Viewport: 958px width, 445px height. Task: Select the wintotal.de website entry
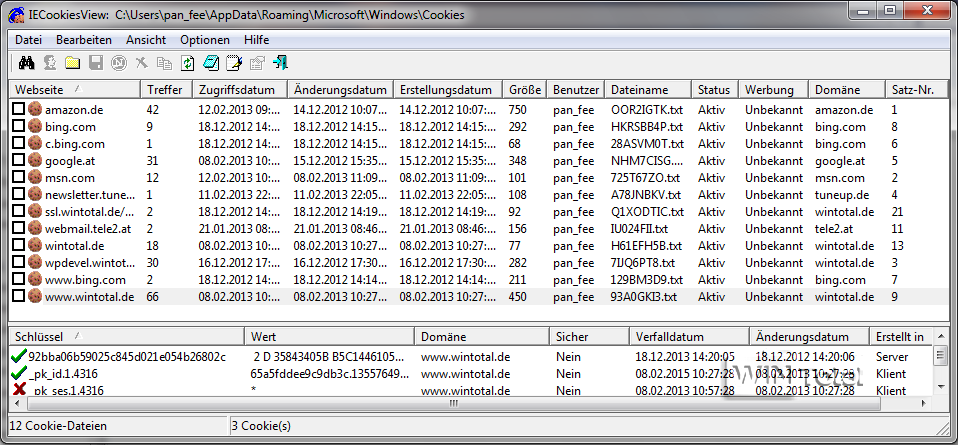pos(75,246)
